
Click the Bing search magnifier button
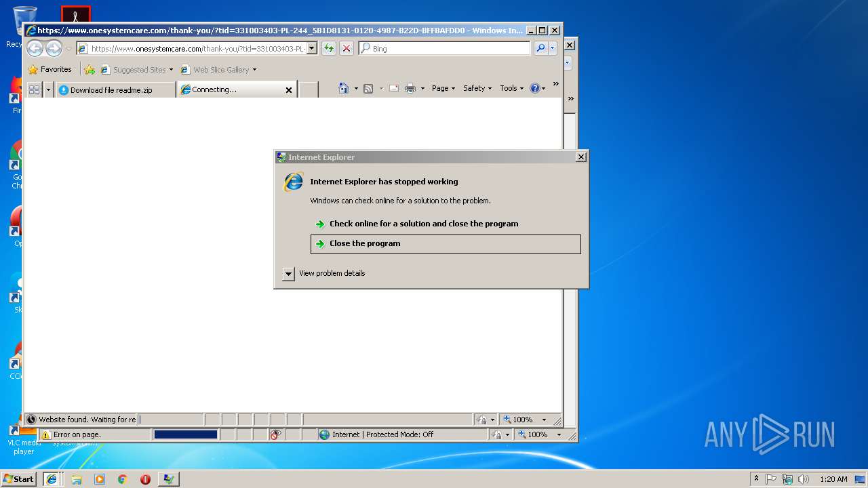540,48
